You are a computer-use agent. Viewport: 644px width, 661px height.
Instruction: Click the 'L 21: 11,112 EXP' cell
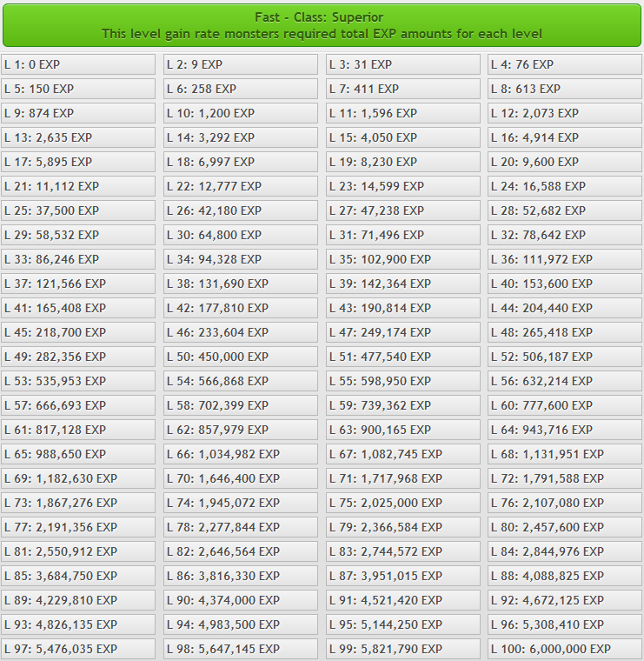(x=78, y=186)
